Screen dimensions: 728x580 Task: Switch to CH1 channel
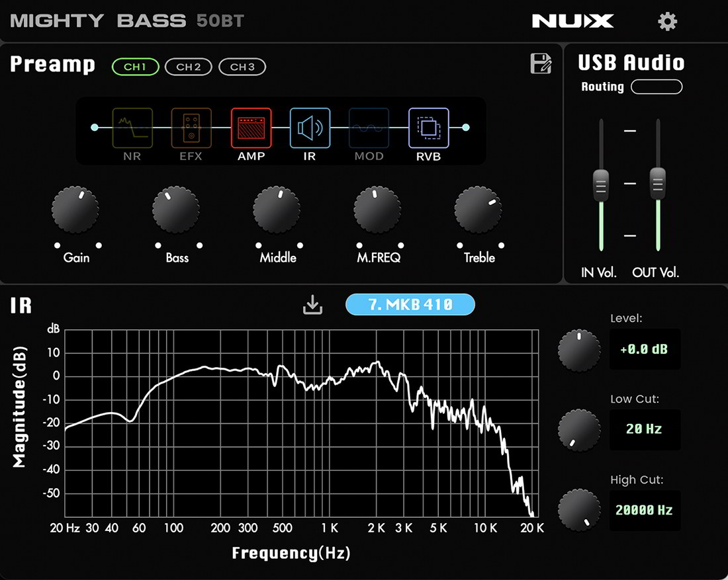(x=135, y=67)
